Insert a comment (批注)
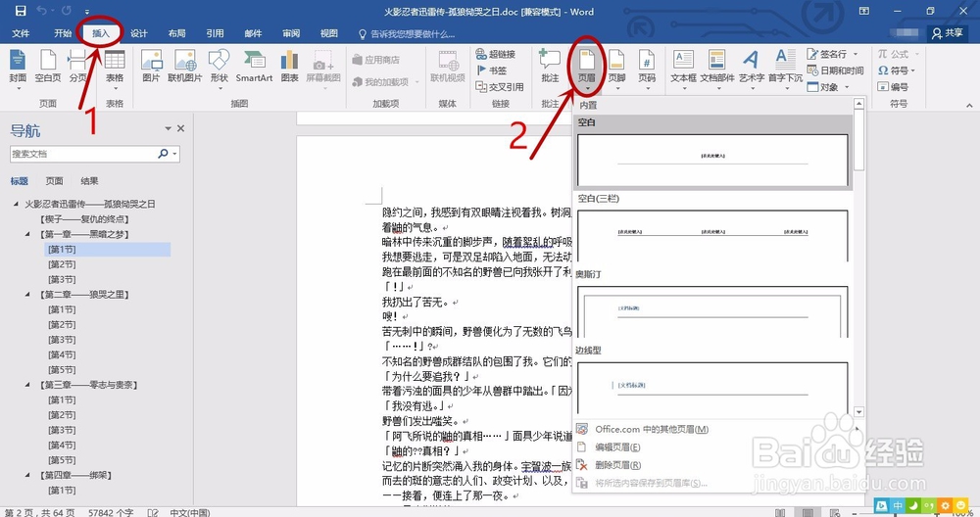 tap(550, 68)
